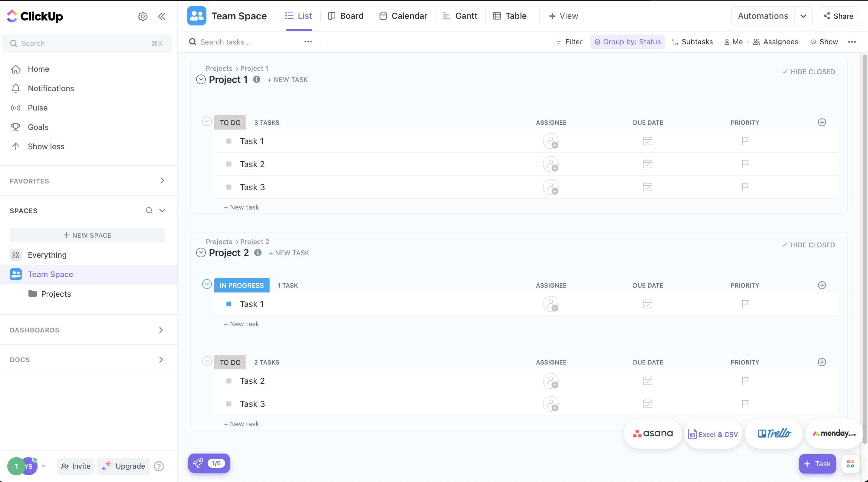This screenshot has height=482, width=868.
Task: Click the Upgrade button
Action: pos(124,466)
